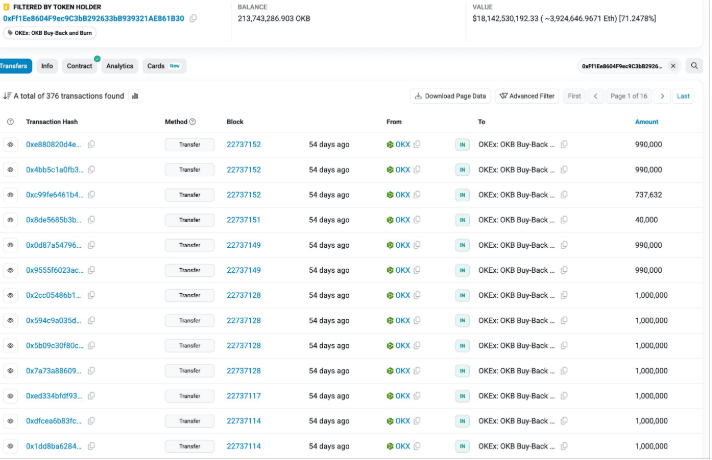The width and height of the screenshot is (712, 460).
Task: Open the Analytics tab
Action: coord(119,66)
